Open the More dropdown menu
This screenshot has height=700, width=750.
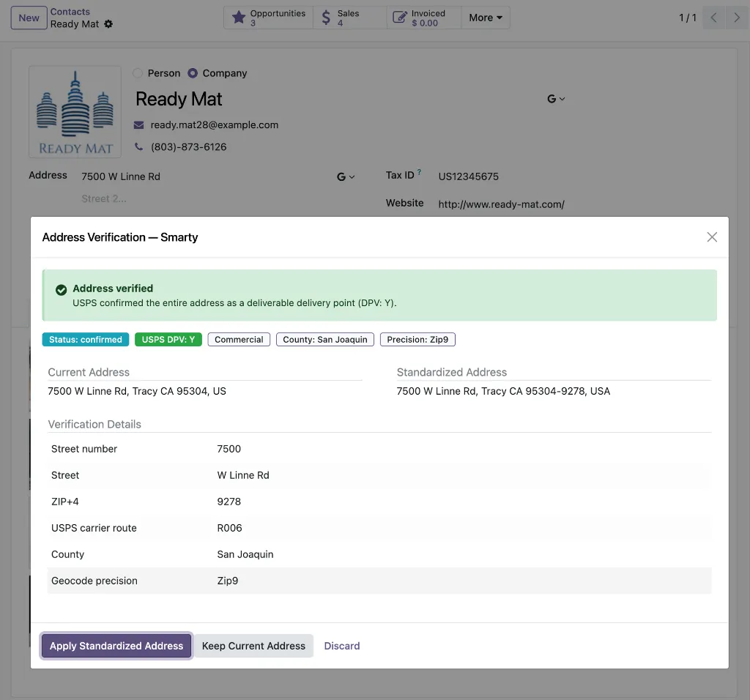[486, 18]
